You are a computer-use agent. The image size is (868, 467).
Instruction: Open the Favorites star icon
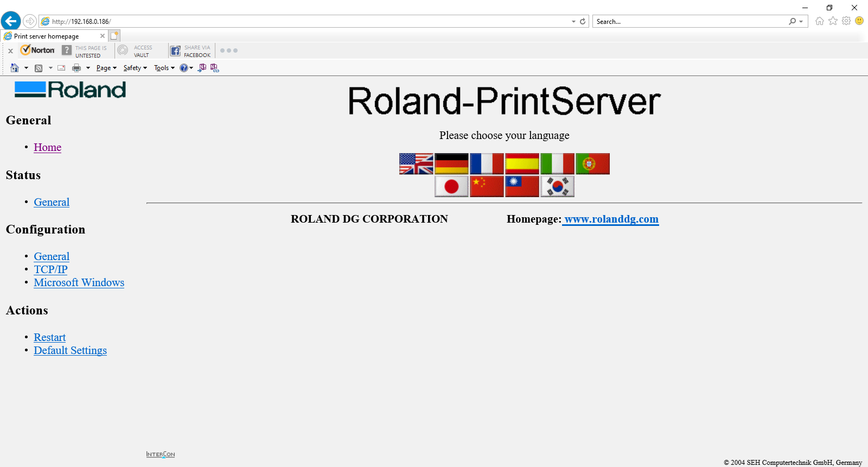click(x=833, y=21)
